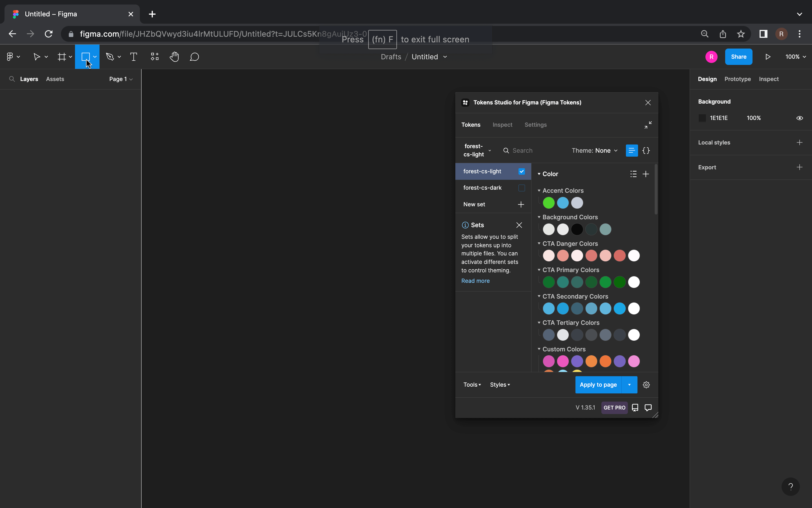Click the Background 1E1E1E color swatch
Viewport: 812px width, 508px height.
pos(702,118)
